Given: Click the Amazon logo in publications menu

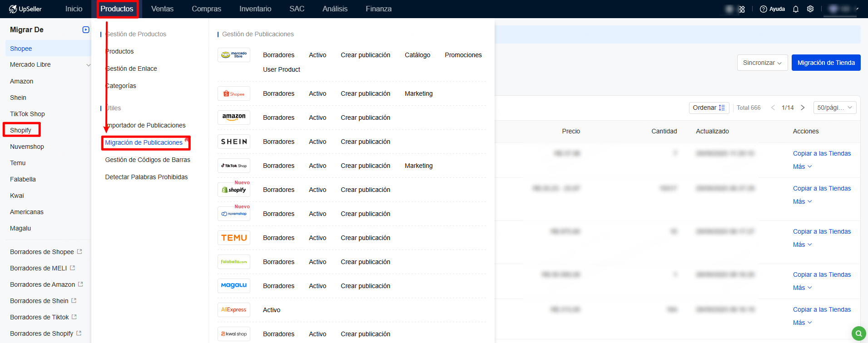Looking at the screenshot, I should pyautogui.click(x=233, y=117).
